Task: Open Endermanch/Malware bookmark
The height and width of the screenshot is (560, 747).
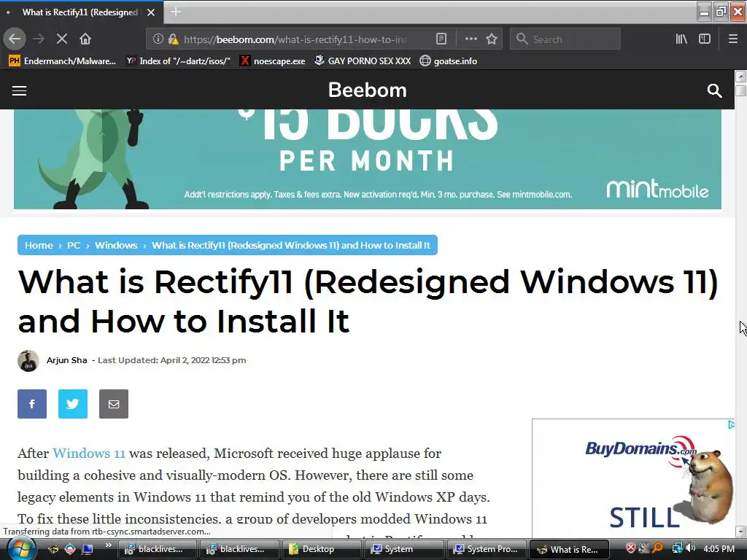Action: (x=63, y=61)
